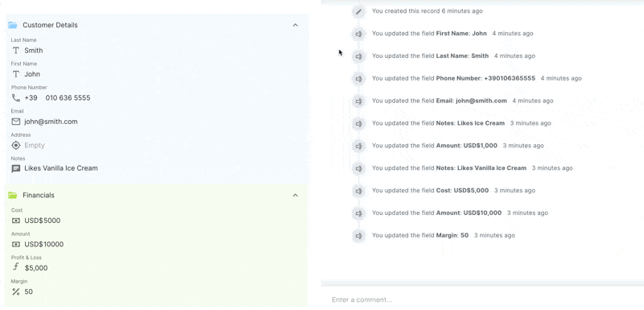This screenshot has width=644, height=310.
Task: Click the money icon beside USD$5000
Action: (x=15, y=221)
